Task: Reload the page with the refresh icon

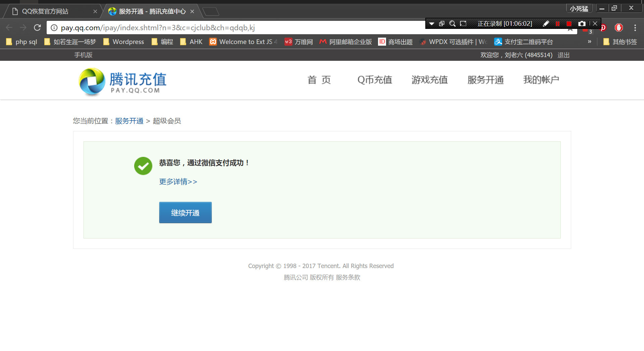Action: coord(37,28)
